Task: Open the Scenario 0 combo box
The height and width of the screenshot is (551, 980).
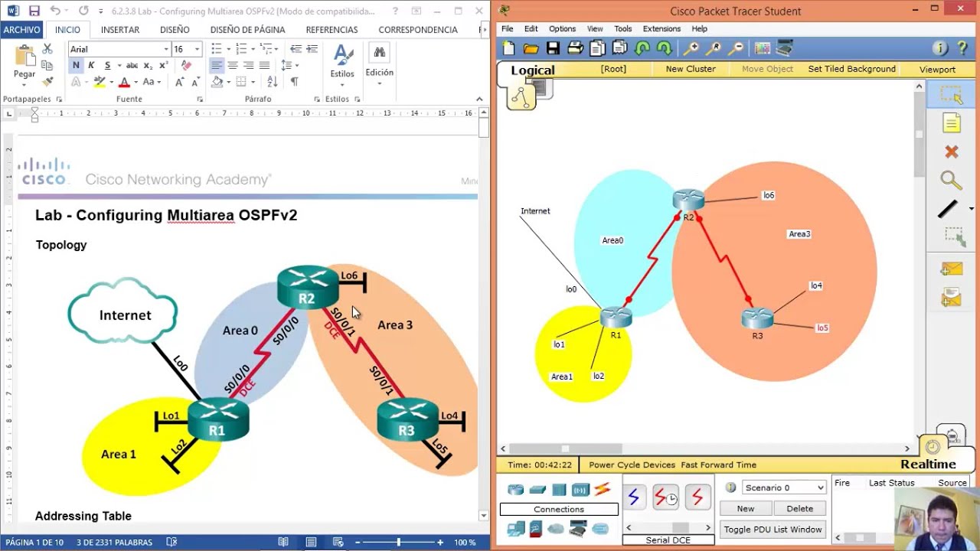Action: [784, 487]
